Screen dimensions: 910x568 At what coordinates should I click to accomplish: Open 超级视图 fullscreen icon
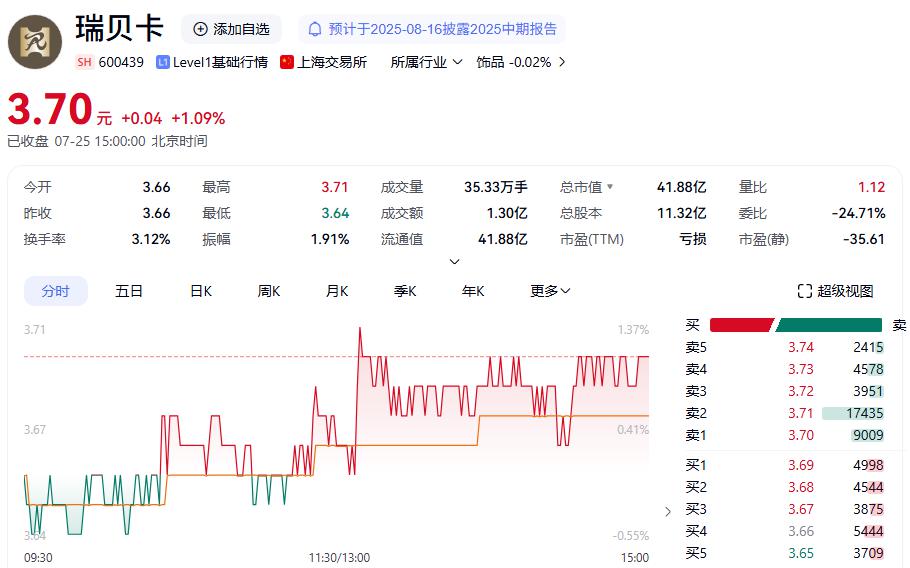coord(804,291)
